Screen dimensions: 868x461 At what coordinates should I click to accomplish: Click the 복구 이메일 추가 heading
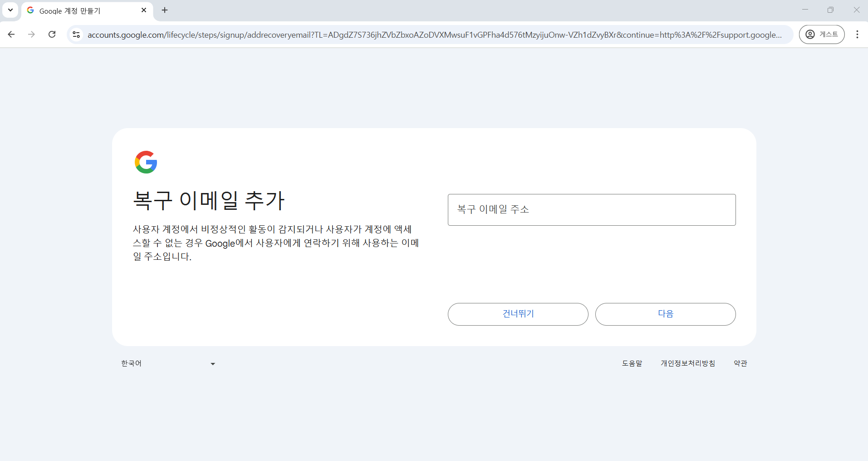[x=209, y=200]
